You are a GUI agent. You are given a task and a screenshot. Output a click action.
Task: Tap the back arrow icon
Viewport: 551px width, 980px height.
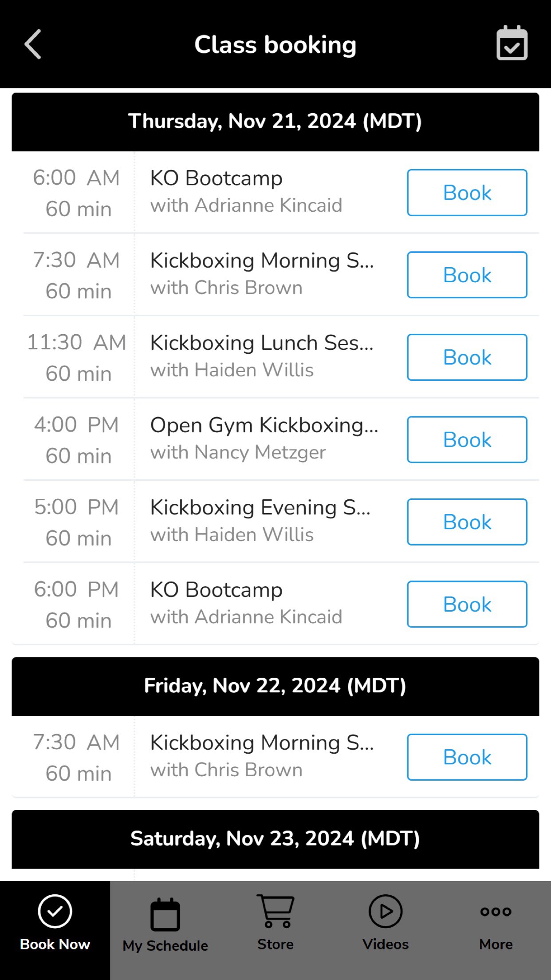click(x=33, y=44)
